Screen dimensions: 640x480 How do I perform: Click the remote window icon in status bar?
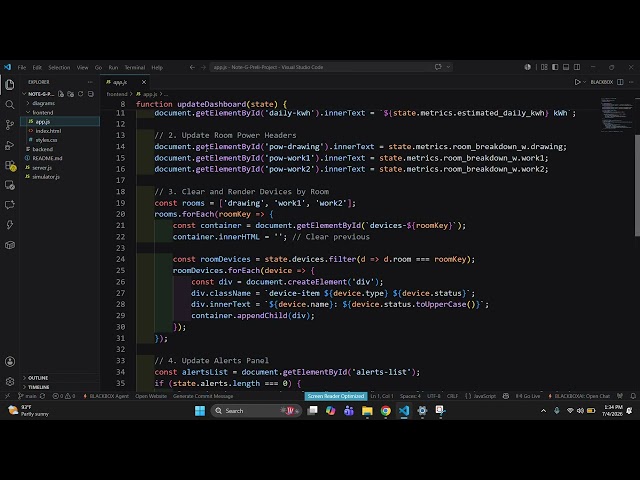tap(7, 396)
